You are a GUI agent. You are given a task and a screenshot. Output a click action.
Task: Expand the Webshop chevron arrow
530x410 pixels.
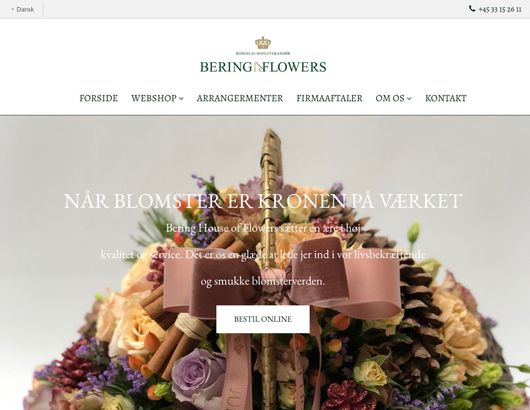click(181, 99)
